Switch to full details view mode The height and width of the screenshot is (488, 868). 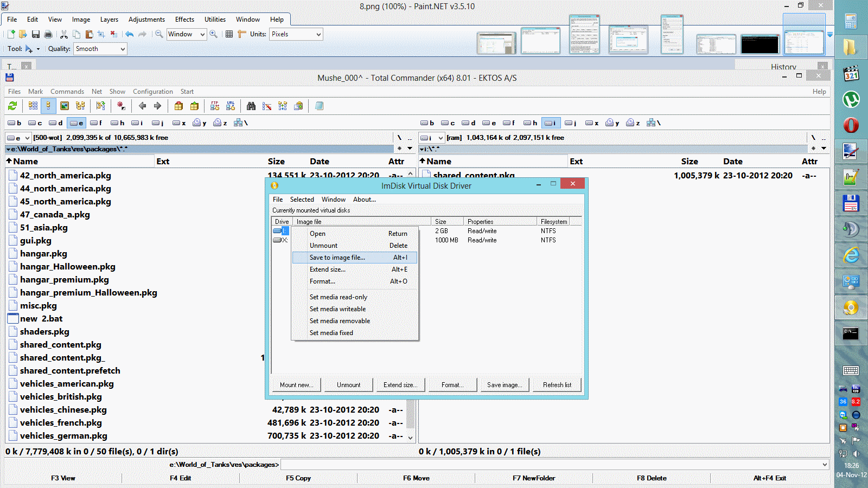(48, 106)
